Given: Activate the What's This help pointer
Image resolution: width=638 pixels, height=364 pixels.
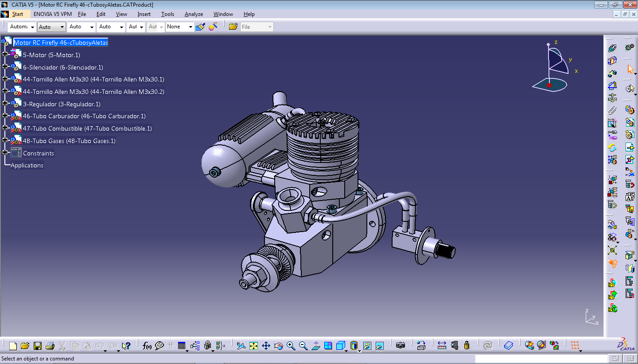Looking at the screenshot, I should (x=126, y=346).
